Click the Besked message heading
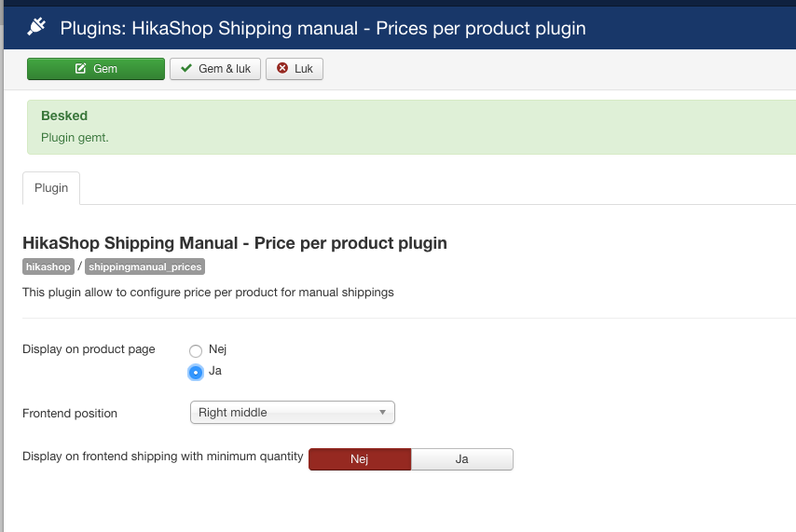 pos(64,116)
